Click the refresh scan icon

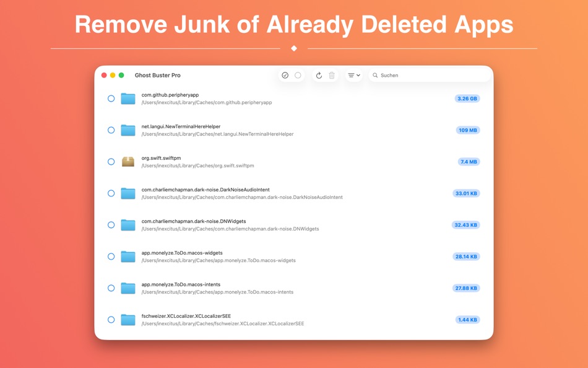319,76
